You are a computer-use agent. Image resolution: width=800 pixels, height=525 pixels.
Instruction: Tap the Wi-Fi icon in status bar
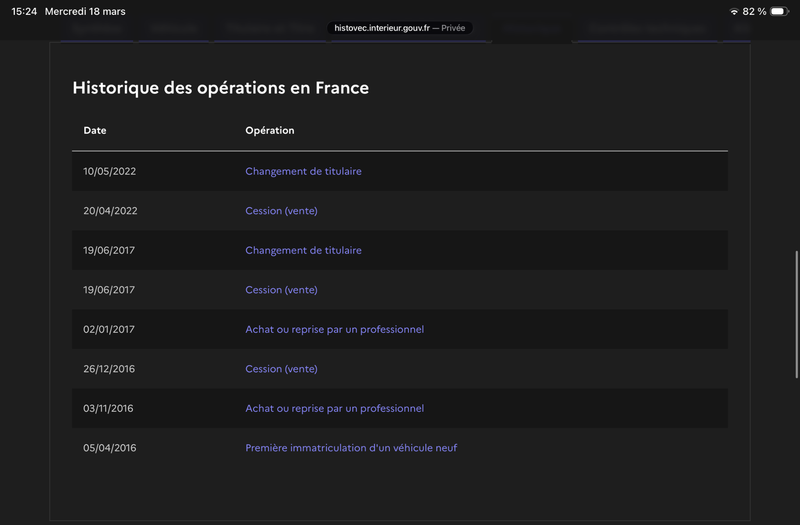pos(734,11)
